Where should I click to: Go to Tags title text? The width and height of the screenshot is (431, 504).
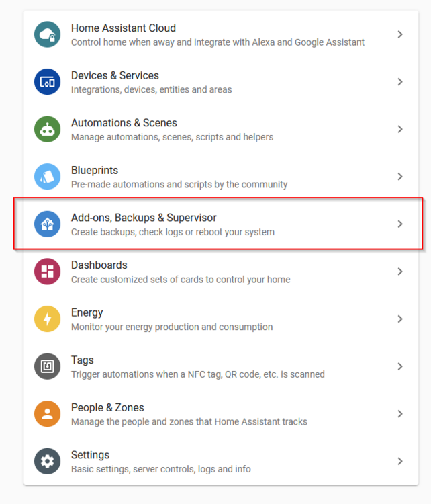[83, 360]
